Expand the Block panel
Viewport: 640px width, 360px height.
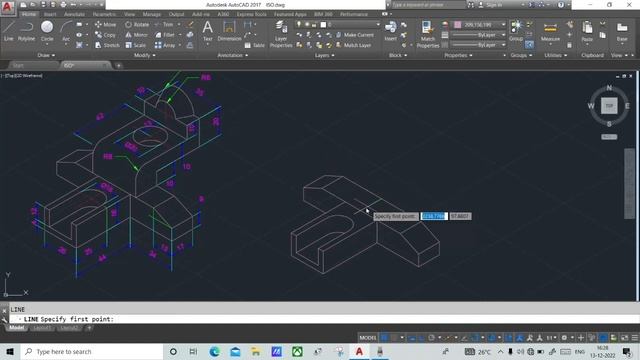(x=398, y=55)
